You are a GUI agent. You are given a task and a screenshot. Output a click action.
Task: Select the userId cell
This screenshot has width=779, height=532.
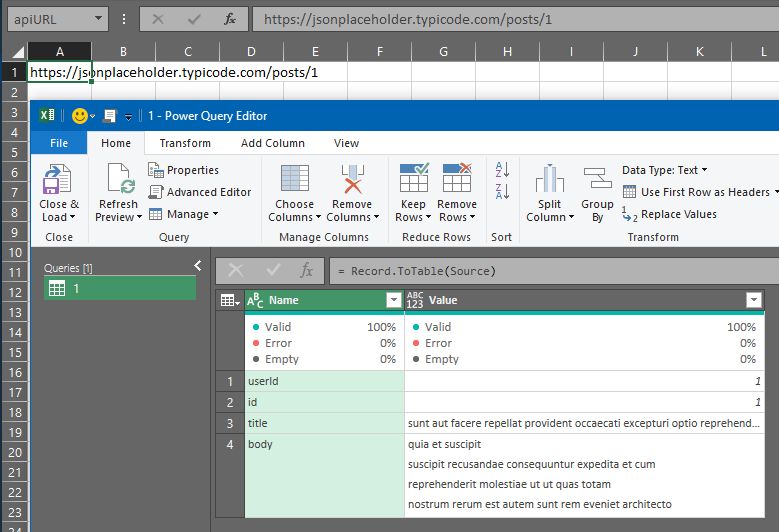point(324,381)
